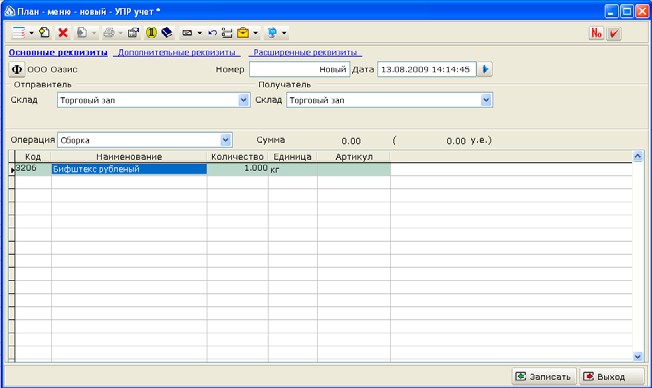Click the tree structure icon in toolbar
This screenshot has height=388, width=652.
pos(227,33)
